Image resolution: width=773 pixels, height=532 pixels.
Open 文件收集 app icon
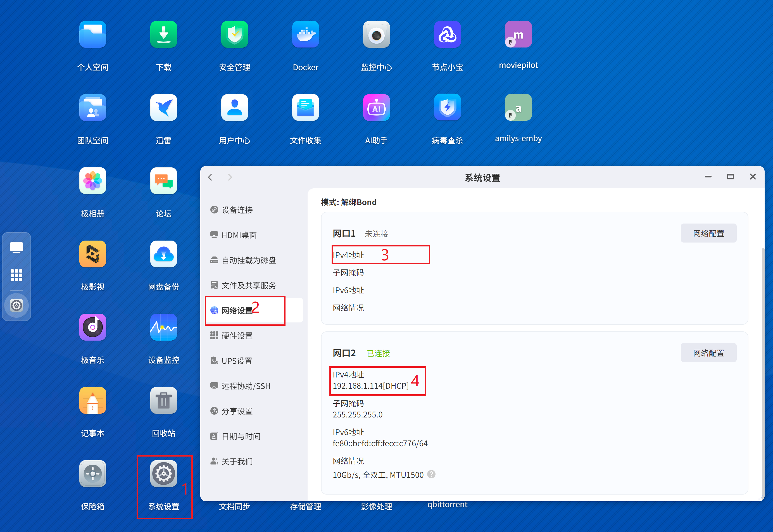pyautogui.click(x=306, y=107)
